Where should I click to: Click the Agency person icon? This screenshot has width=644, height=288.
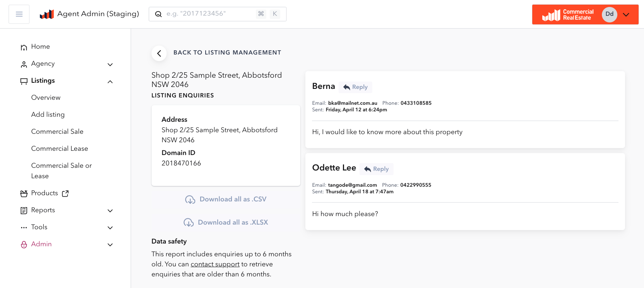(x=24, y=65)
